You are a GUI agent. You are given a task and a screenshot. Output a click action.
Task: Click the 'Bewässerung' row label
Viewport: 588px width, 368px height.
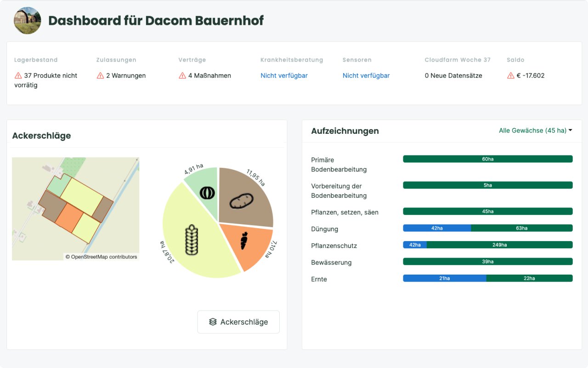point(332,263)
